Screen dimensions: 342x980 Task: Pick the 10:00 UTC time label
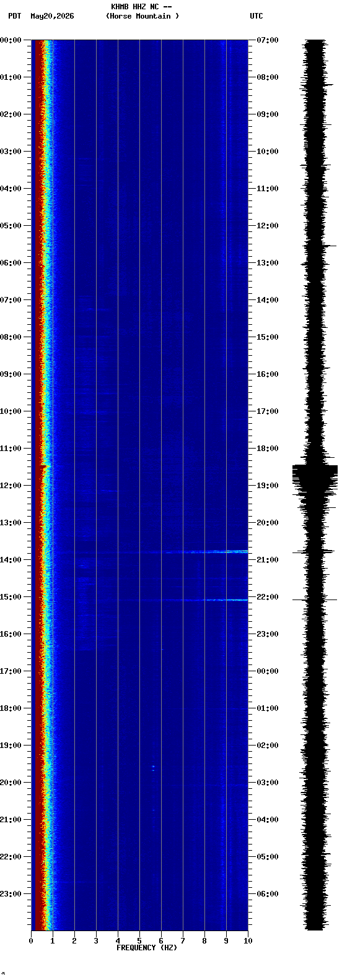pos(268,152)
